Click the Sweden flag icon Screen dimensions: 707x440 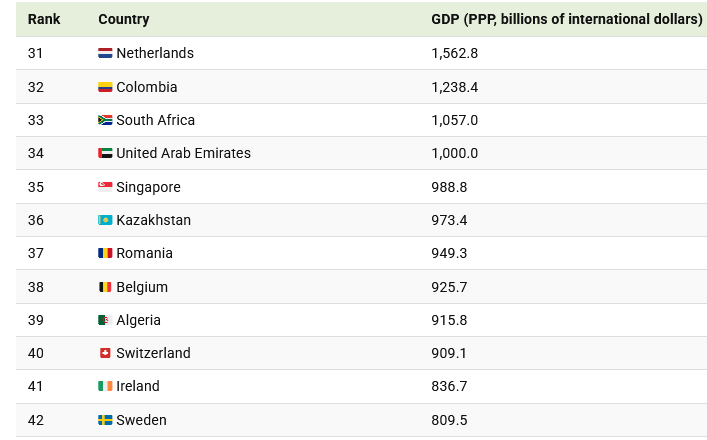click(x=105, y=420)
